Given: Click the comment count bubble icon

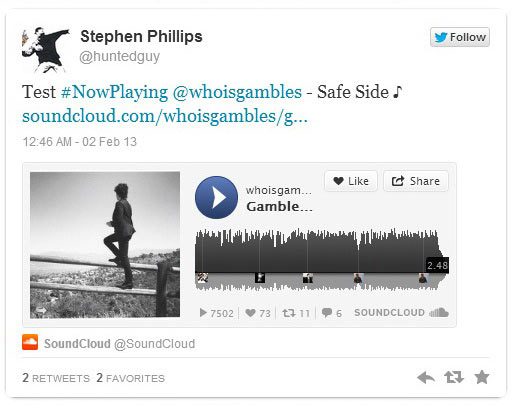Looking at the screenshot, I should coord(327,313).
